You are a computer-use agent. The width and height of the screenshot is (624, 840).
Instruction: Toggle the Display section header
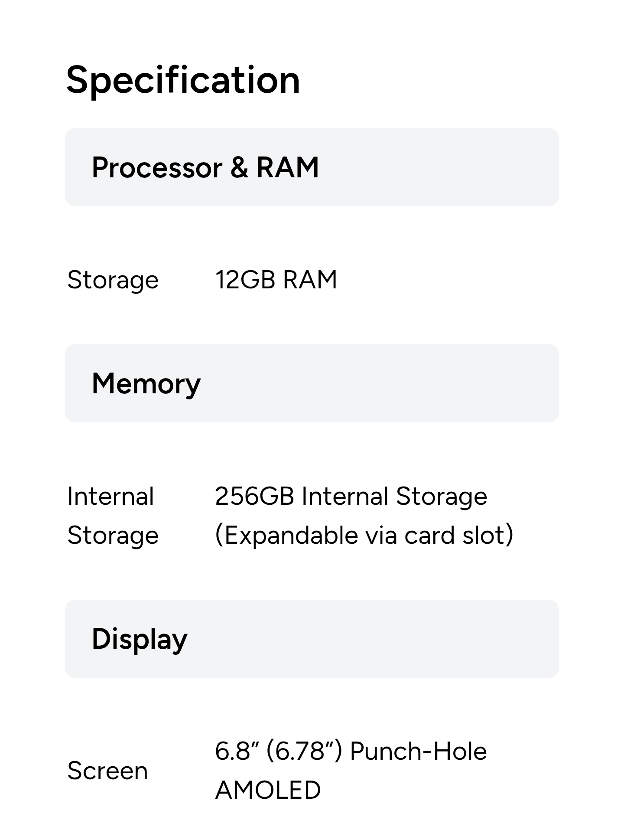tap(312, 639)
